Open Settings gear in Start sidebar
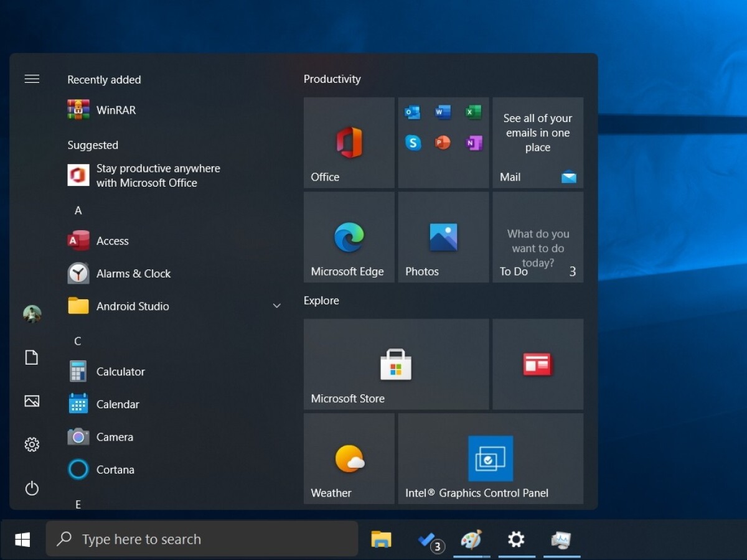 [x=32, y=444]
